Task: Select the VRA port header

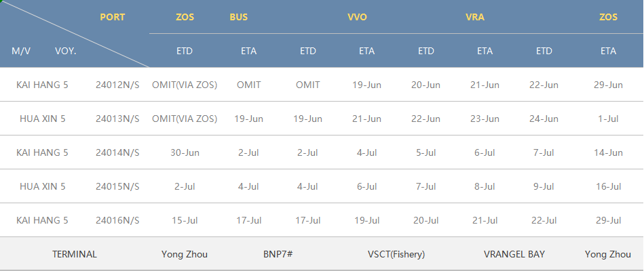Action: (x=474, y=17)
